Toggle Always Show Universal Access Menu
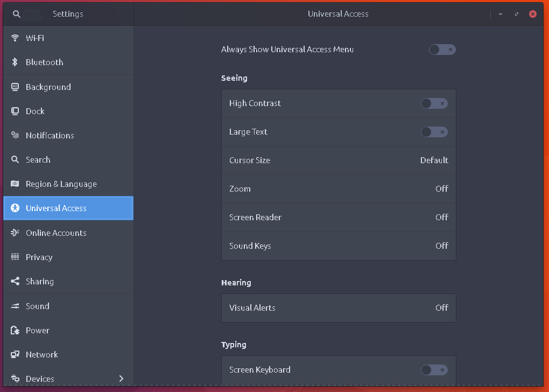The image size is (549, 392). 442,50
